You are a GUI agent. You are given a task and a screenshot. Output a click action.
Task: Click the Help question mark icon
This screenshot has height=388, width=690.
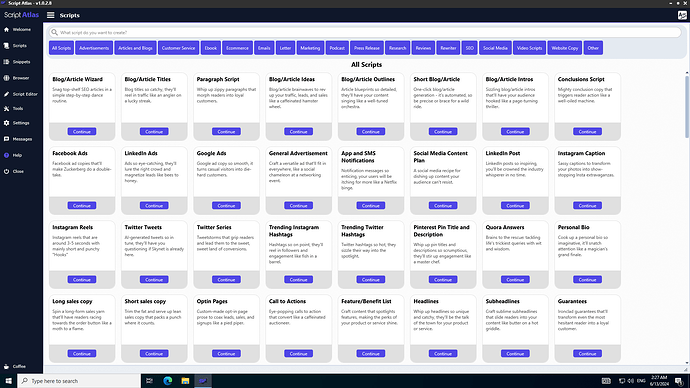6,155
